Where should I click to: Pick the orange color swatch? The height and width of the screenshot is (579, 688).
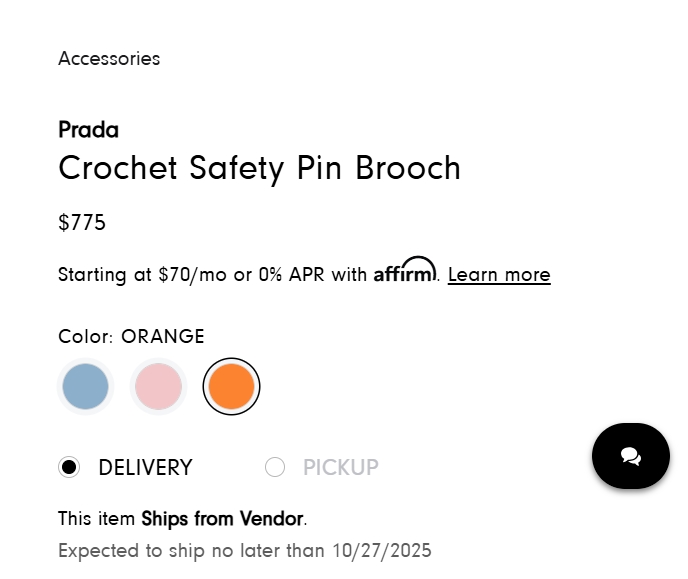click(x=232, y=386)
